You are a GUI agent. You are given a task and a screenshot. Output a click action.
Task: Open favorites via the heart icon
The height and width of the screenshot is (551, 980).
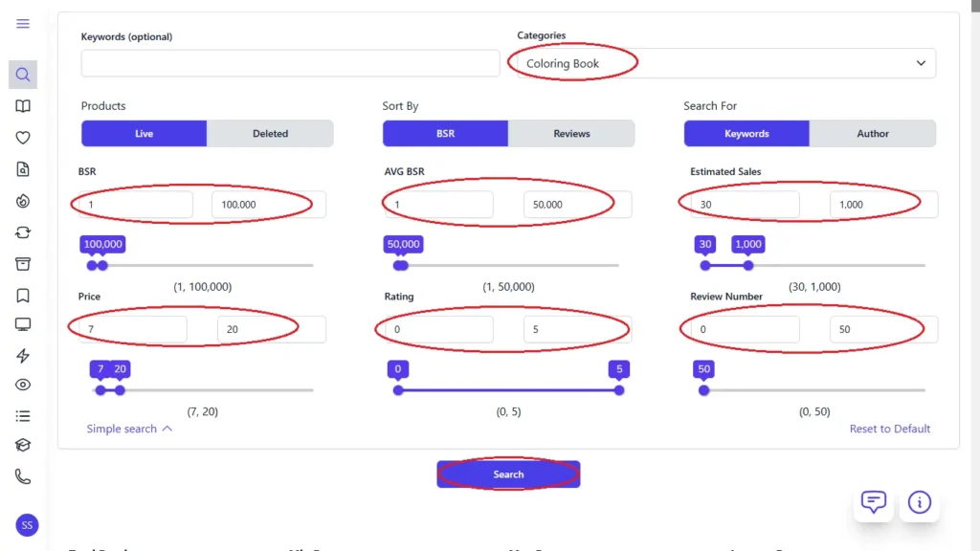[23, 138]
